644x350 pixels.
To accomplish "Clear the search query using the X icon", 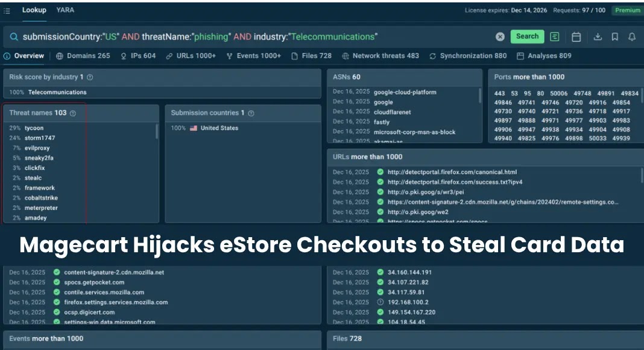I will click(x=500, y=36).
